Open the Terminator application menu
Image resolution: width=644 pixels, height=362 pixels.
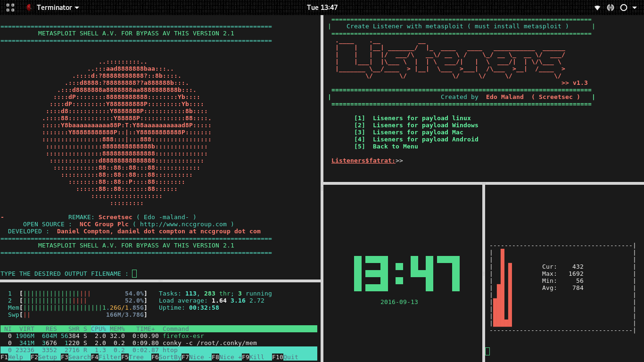53,8
